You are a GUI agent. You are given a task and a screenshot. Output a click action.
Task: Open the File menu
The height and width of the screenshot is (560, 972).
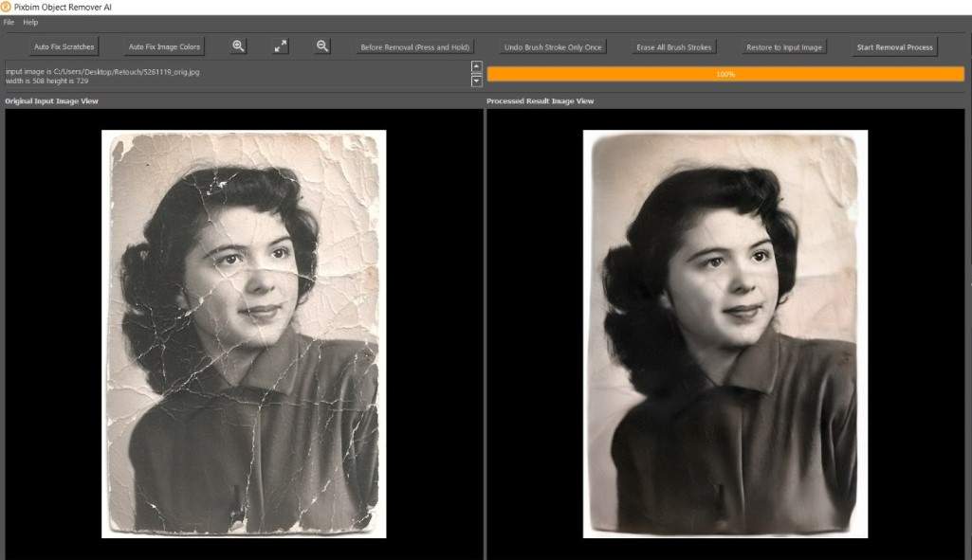click(9, 23)
